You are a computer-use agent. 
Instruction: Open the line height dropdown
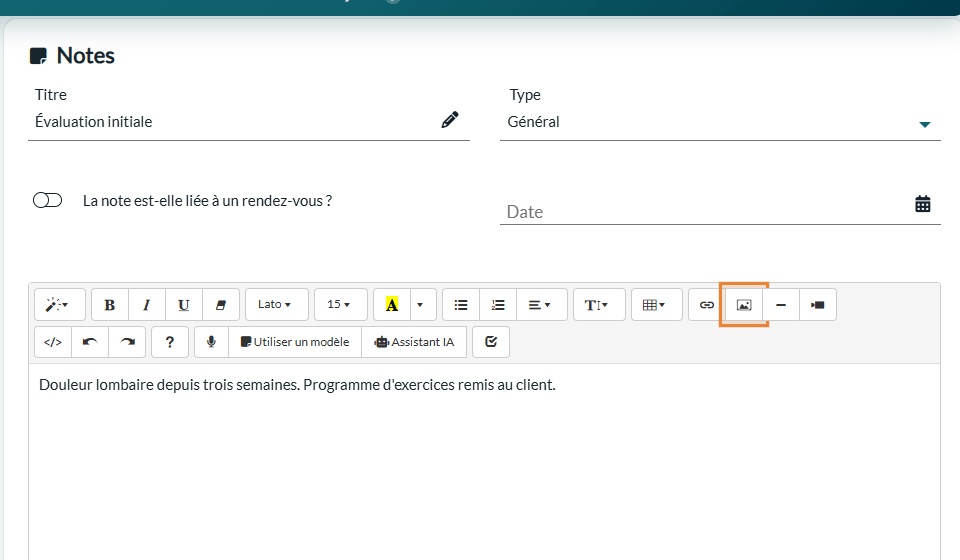[599, 305]
